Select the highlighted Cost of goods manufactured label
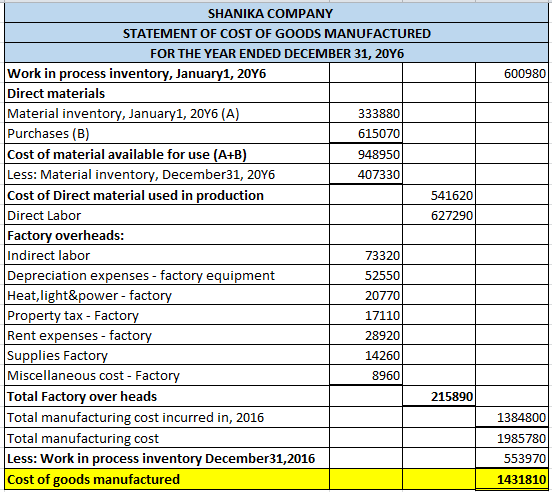The height and width of the screenshot is (492, 552). (x=93, y=480)
